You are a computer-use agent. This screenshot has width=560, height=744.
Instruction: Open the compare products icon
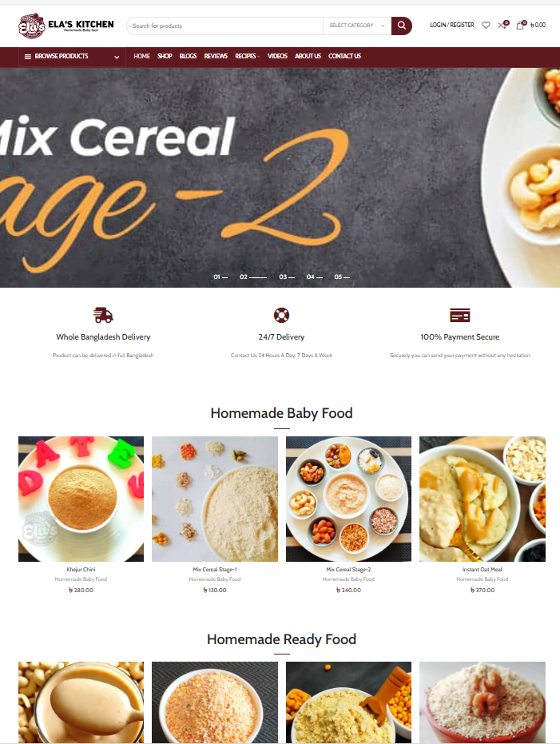point(502,25)
